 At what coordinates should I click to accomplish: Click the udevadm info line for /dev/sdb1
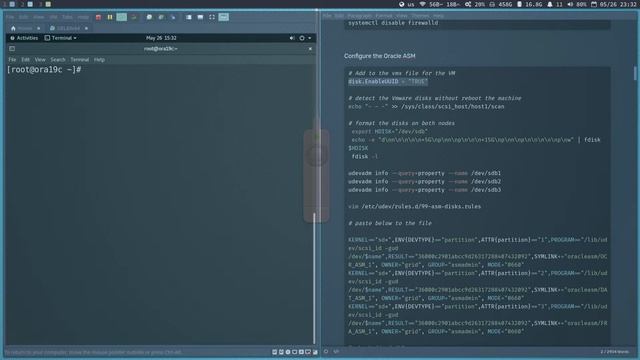coord(424,173)
